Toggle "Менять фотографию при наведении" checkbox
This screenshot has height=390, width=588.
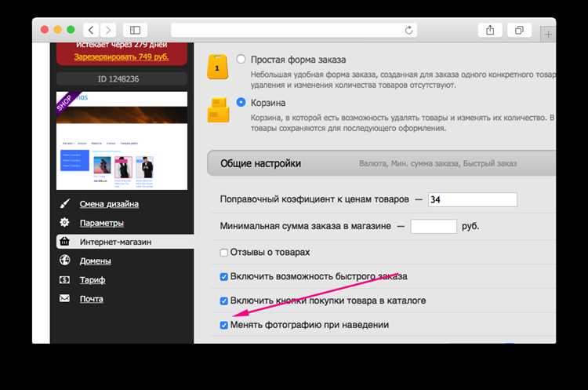click(x=224, y=325)
